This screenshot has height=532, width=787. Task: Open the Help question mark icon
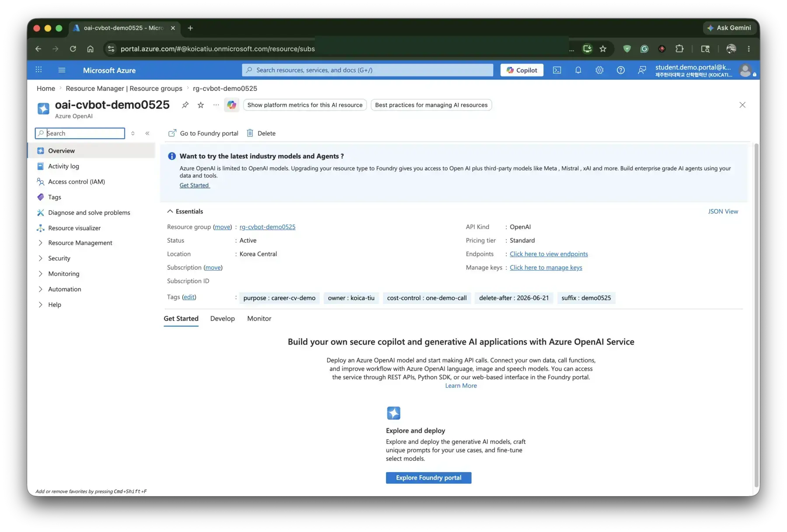620,70
